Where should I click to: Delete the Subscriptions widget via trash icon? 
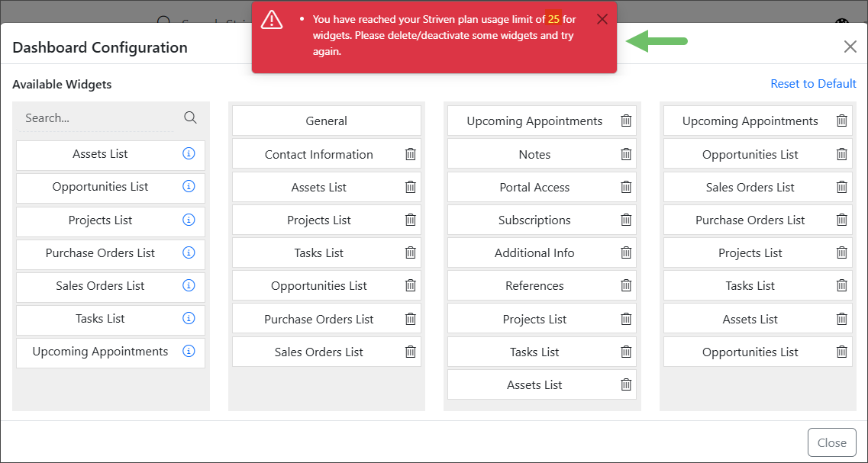pyautogui.click(x=626, y=220)
